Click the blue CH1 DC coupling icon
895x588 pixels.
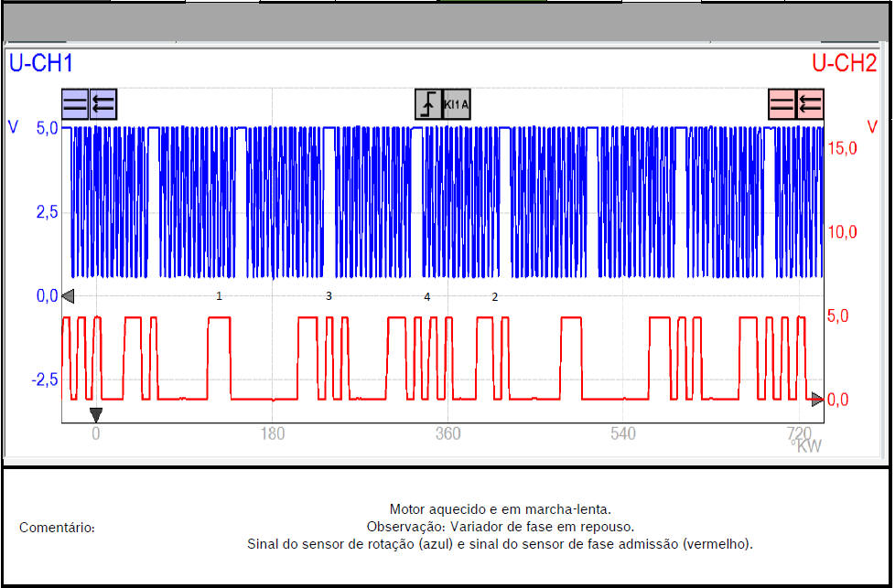tap(76, 104)
